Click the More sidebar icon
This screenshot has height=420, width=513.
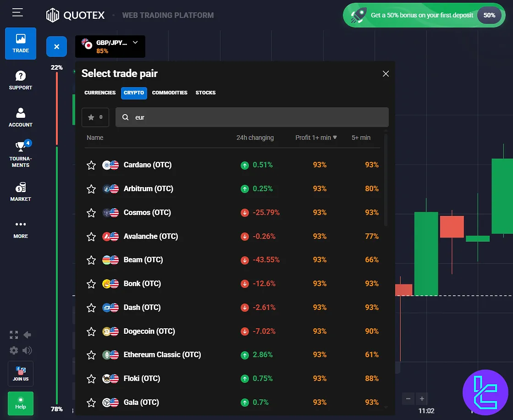(x=20, y=229)
